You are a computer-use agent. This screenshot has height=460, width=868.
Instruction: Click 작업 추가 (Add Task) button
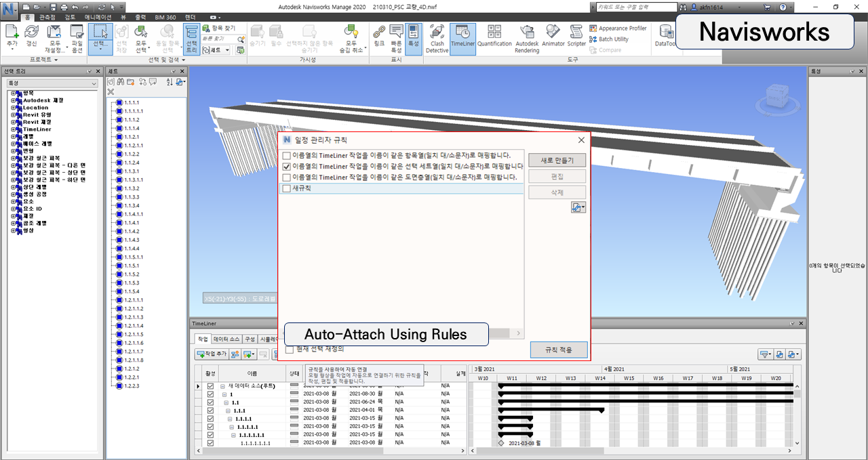tap(211, 354)
